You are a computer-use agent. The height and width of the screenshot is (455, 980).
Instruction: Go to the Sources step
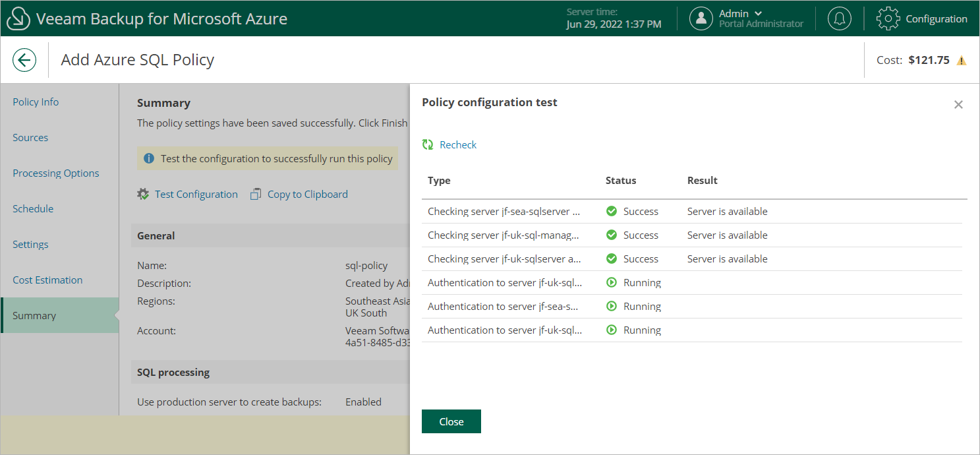(x=30, y=138)
